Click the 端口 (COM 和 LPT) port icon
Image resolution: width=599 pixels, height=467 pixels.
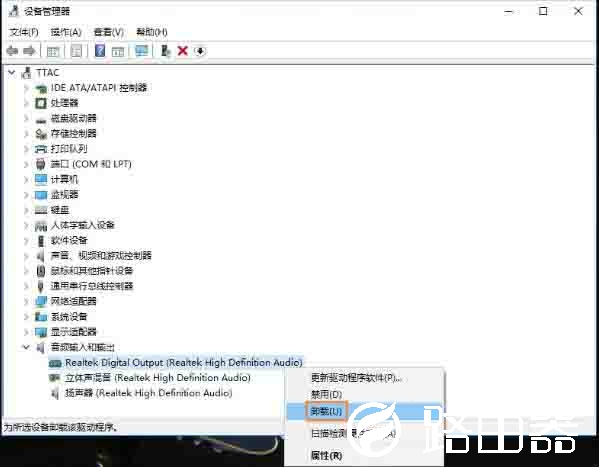pyautogui.click(x=40, y=164)
